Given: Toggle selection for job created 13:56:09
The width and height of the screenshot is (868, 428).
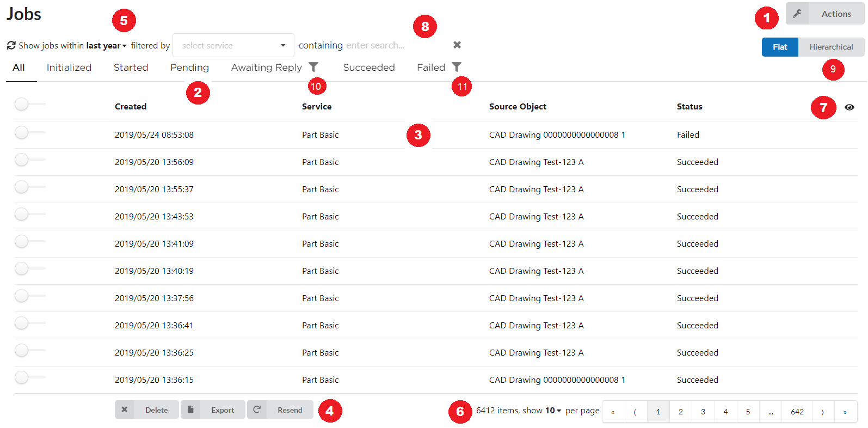Looking at the screenshot, I should tap(22, 160).
